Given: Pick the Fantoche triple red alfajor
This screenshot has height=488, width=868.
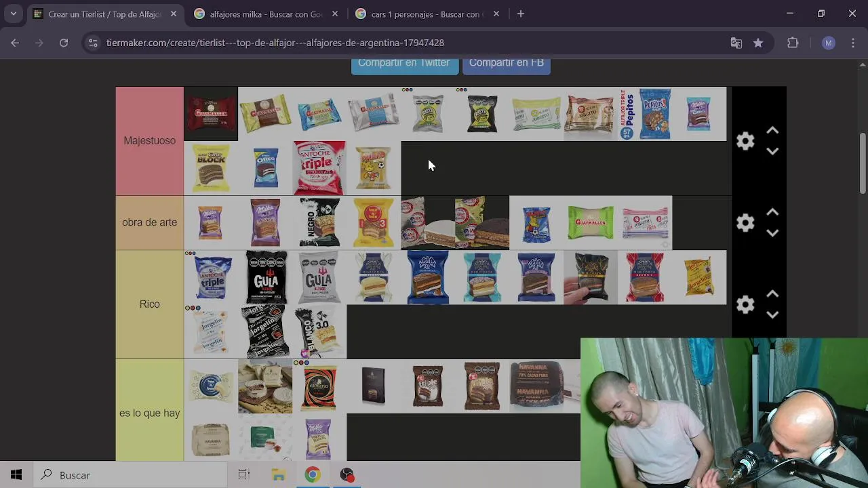Looking at the screenshot, I should tap(319, 168).
